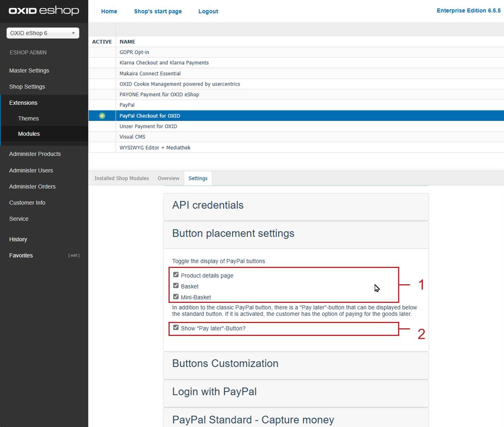Disable Show "Pay later"-Button checkbox
504x427 pixels.
176,328
